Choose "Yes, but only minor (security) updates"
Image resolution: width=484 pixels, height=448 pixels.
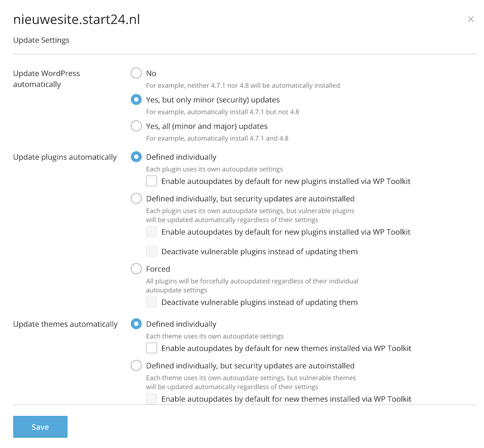click(x=136, y=100)
